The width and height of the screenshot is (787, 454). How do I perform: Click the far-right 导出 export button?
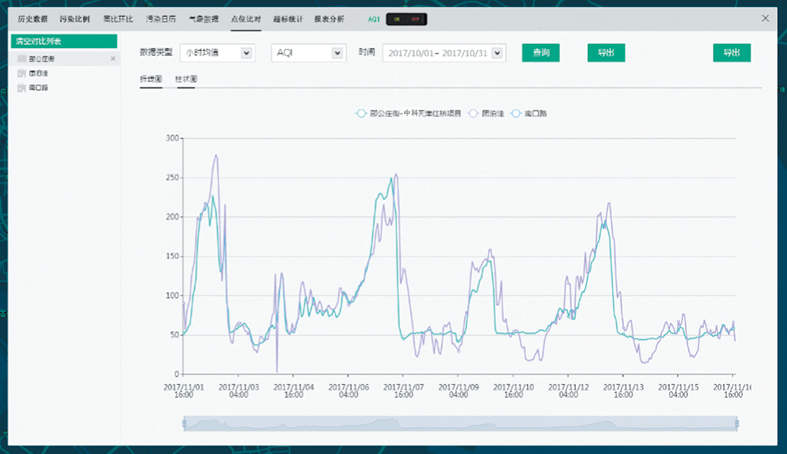tap(731, 53)
